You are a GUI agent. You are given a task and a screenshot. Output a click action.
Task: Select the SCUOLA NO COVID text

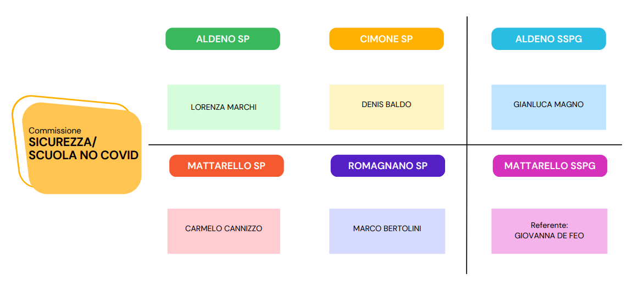[x=84, y=155]
